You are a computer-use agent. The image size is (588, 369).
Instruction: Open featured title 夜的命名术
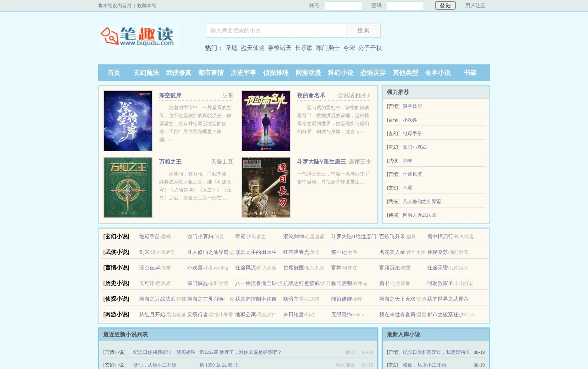pyautogui.click(x=311, y=96)
